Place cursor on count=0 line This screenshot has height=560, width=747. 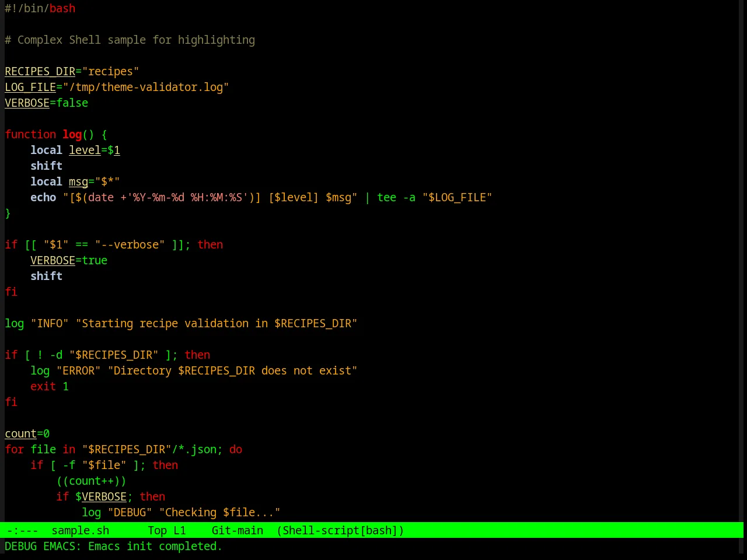click(27, 434)
